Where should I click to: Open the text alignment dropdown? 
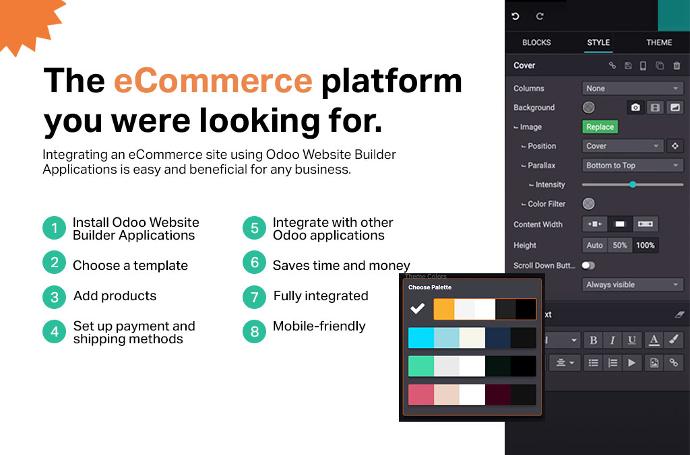pyautogui.click(x=565, y=363)
